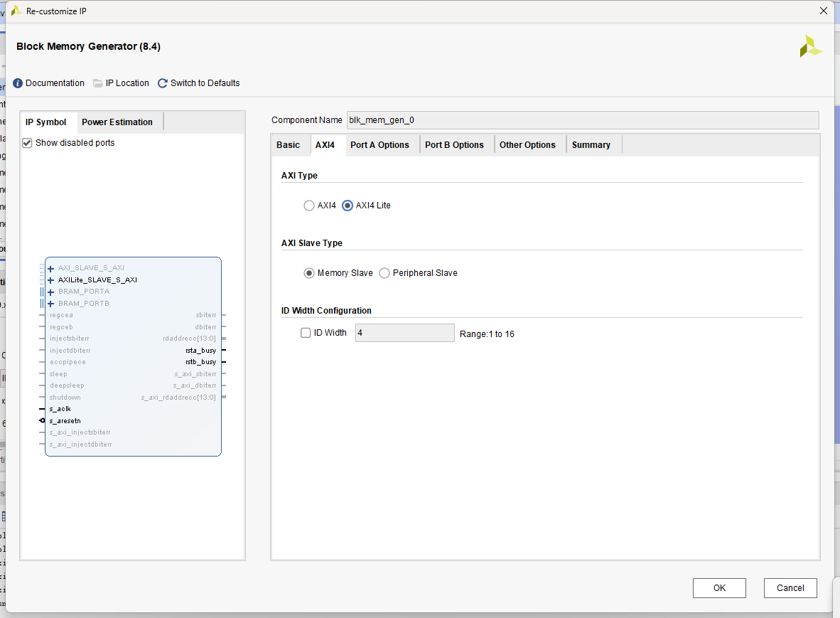
Task: Expand the BRAM_PORTA port group
Action: [51, 292]
